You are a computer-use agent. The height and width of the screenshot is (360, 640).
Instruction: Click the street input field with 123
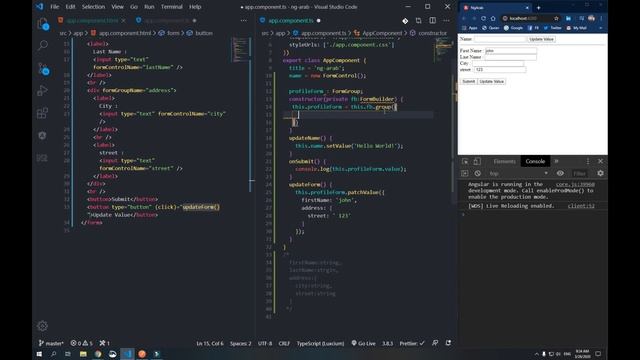click(x=500, y=70)
